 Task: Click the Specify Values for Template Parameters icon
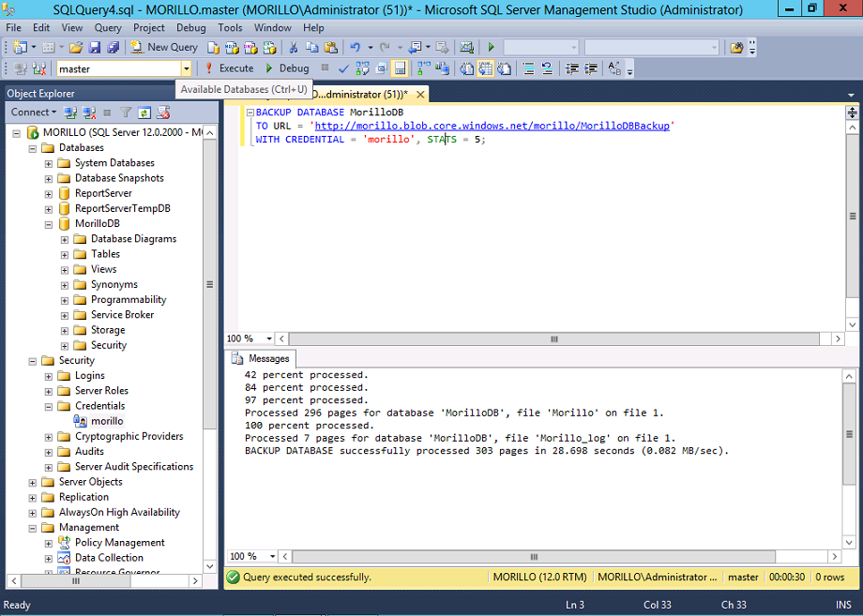[x=614, y=68]
